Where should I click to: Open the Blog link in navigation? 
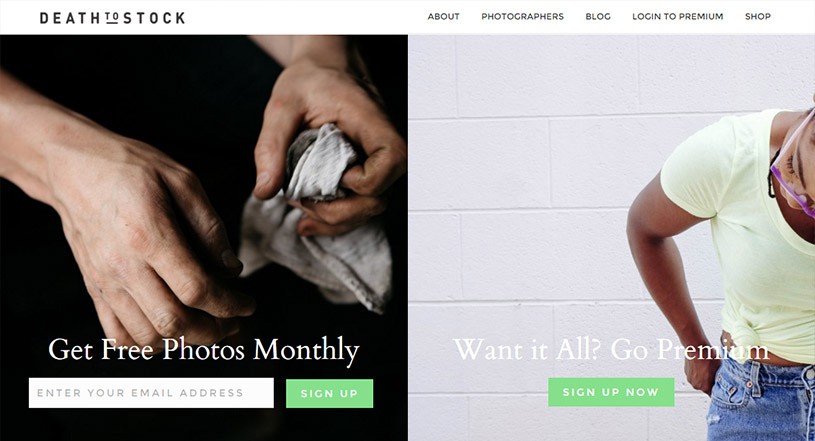[x=598, y=17]
